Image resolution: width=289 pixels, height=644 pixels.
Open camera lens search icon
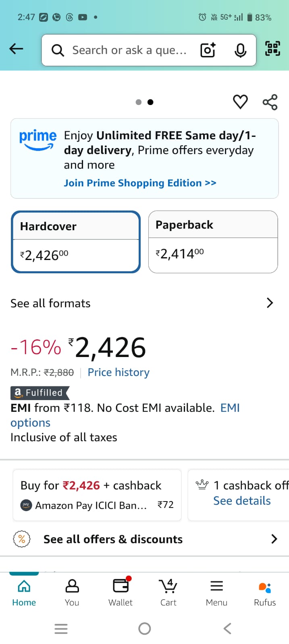208,50
